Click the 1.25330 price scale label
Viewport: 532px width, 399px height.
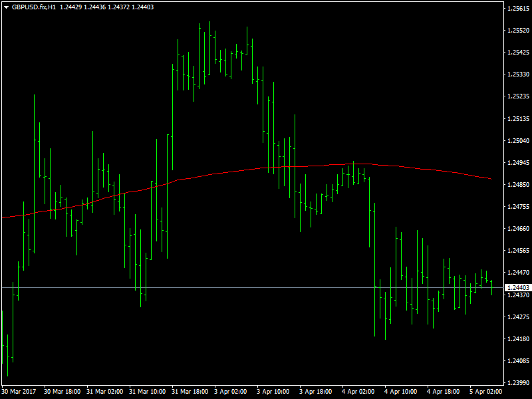519,74
